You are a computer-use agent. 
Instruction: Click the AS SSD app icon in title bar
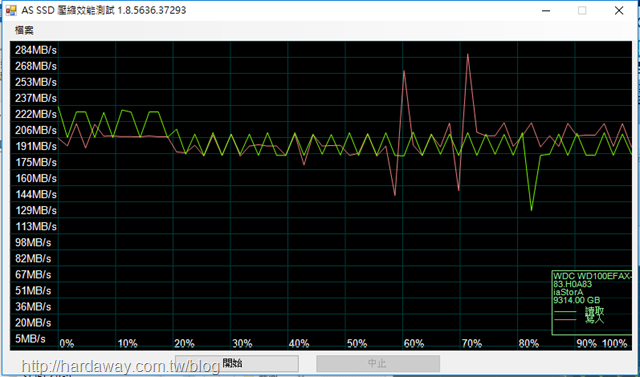(x=11, y=10)
